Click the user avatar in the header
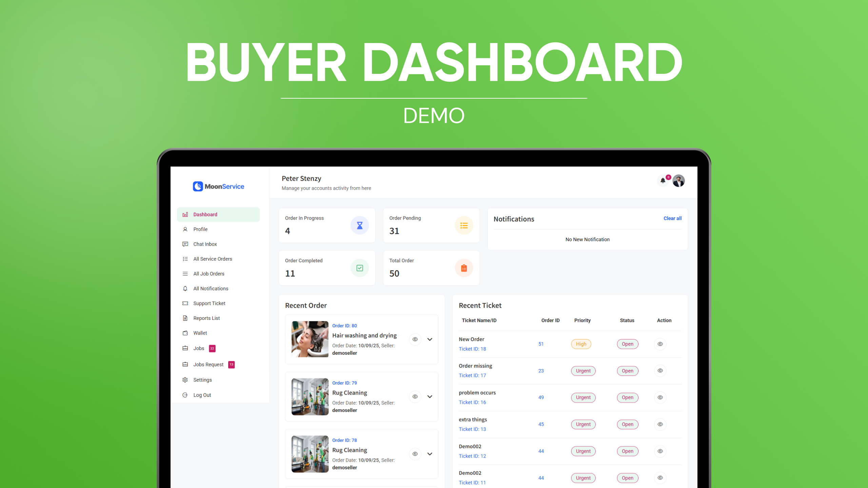The width and height of the screenshot is (868, 488). (678, 181)
